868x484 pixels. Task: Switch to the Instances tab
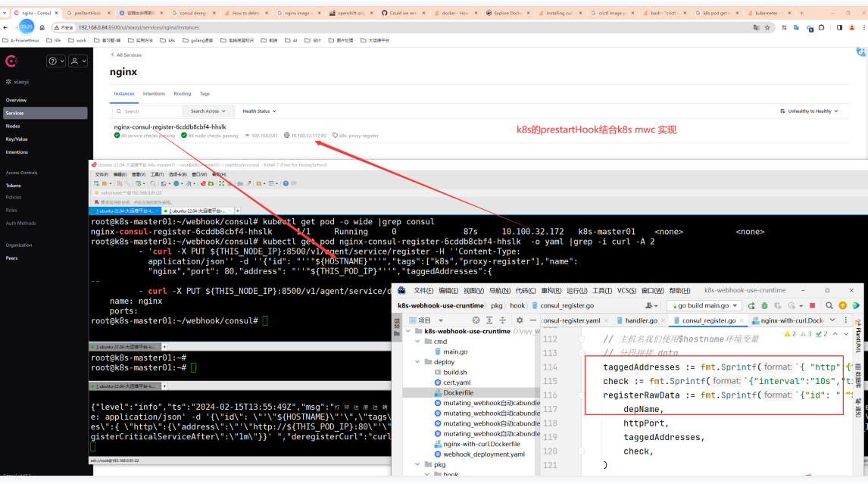124,94
